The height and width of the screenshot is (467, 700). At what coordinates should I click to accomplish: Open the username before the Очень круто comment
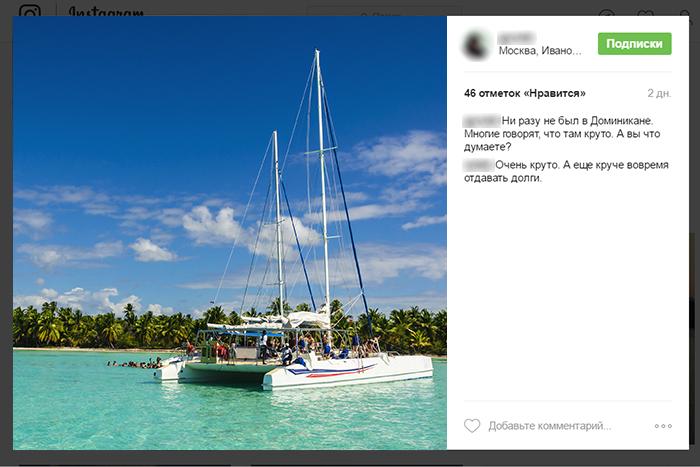click(x=478, y=165)
